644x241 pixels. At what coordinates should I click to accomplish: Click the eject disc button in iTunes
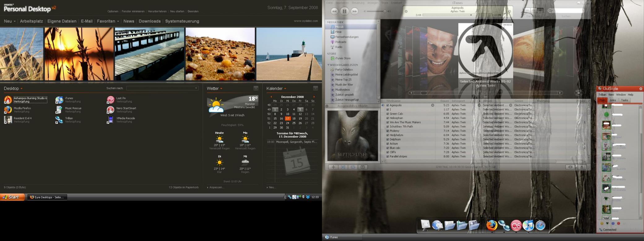click(581, 167)
